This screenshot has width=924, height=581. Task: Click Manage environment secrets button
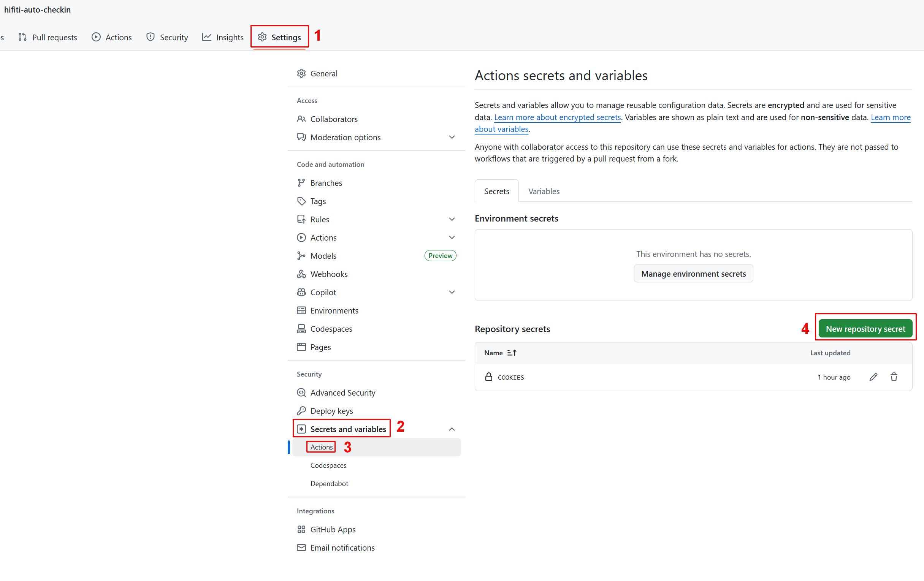[x=693, y=274]
